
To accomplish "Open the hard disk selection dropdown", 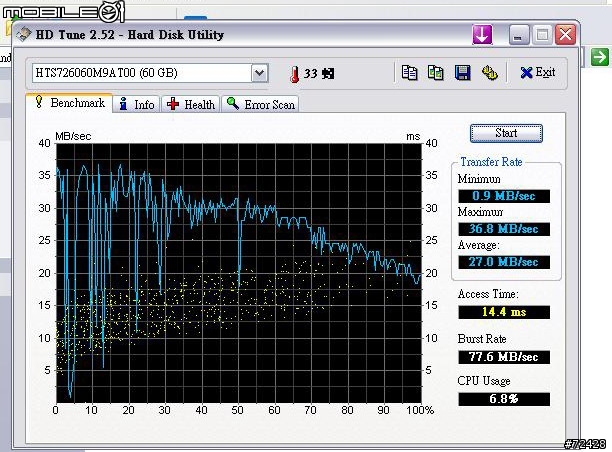I will click(260, 73).
